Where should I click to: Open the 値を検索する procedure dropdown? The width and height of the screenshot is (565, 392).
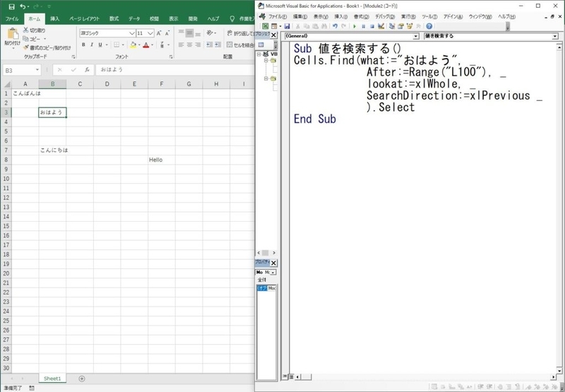pos(555,36)
